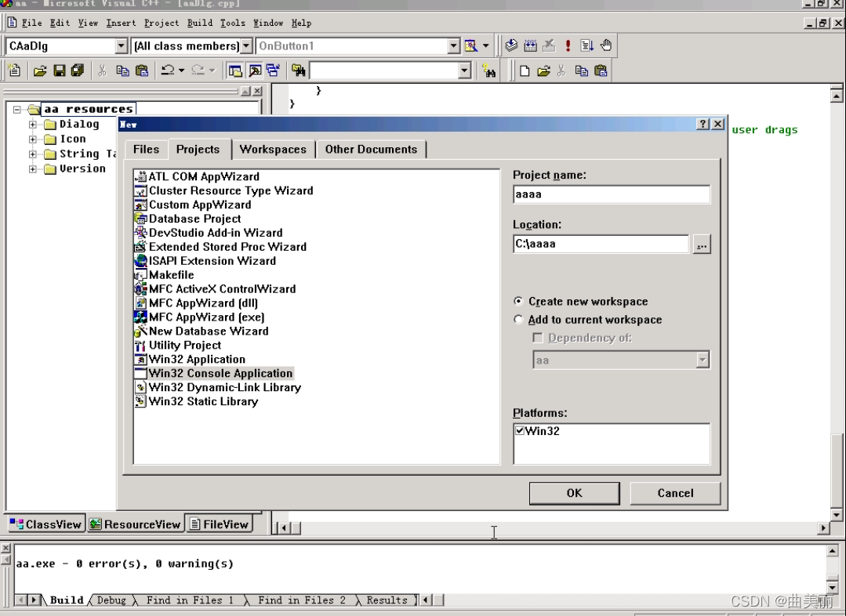The image size is (846, 616).
Task: Click the document icon left of File menu
Action: tap(12, 23)
